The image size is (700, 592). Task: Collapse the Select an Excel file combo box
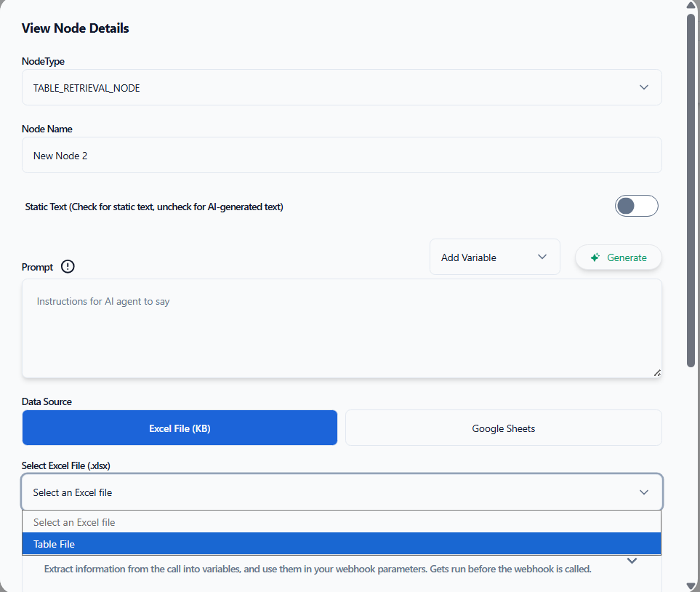point(342,492)
